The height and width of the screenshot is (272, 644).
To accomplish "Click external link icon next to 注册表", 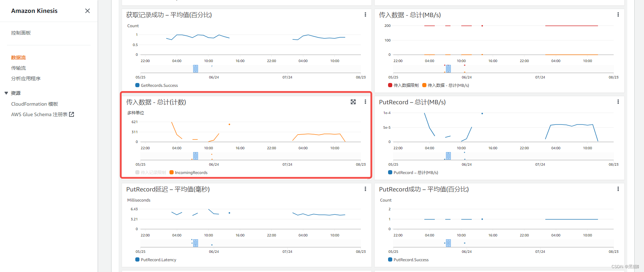I will pos(71,114).
